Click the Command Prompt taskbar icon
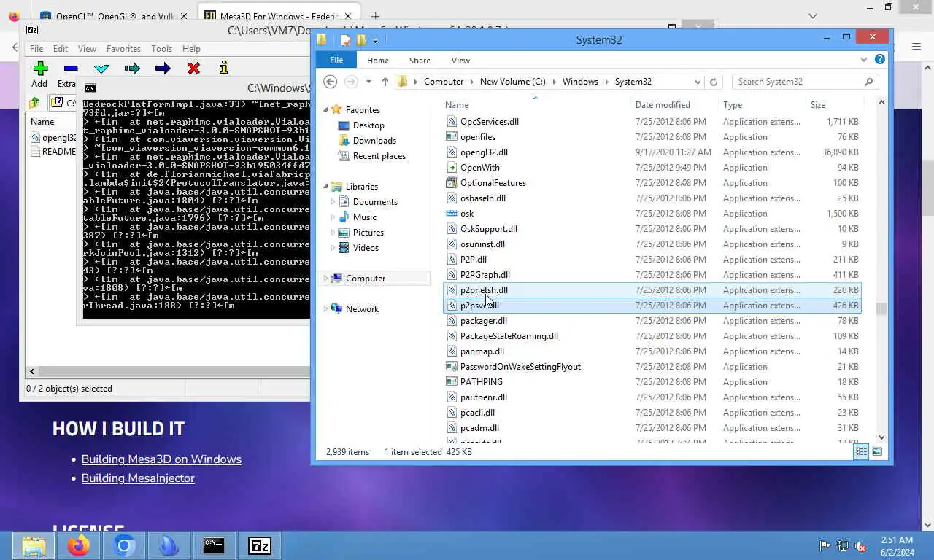Screen dimensions: 934x560 214,545
